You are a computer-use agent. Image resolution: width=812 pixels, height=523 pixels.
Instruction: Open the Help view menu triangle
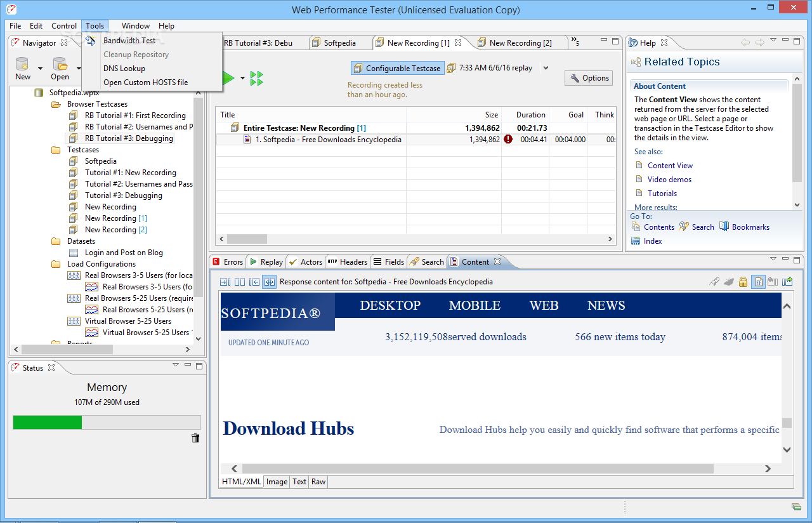tap(773, 41)
